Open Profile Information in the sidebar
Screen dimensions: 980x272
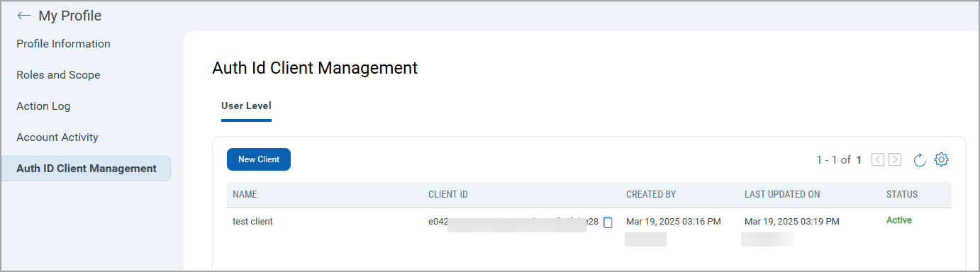(63, 44)
